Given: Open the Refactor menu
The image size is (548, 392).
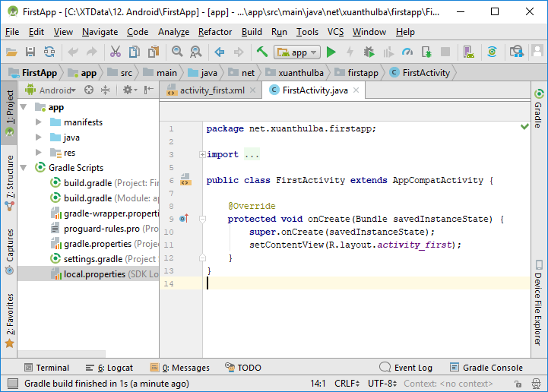Looking at the screenshot, I should [x=215, y=32].
